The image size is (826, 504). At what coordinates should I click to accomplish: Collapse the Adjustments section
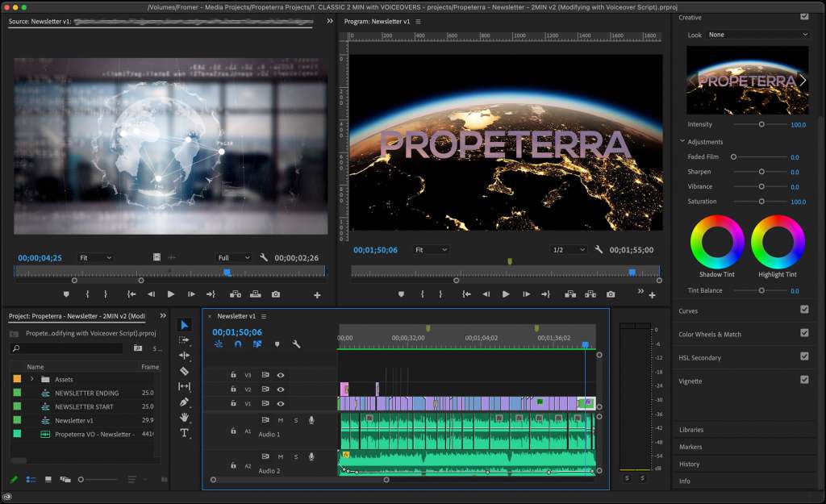tap(682, 141)
